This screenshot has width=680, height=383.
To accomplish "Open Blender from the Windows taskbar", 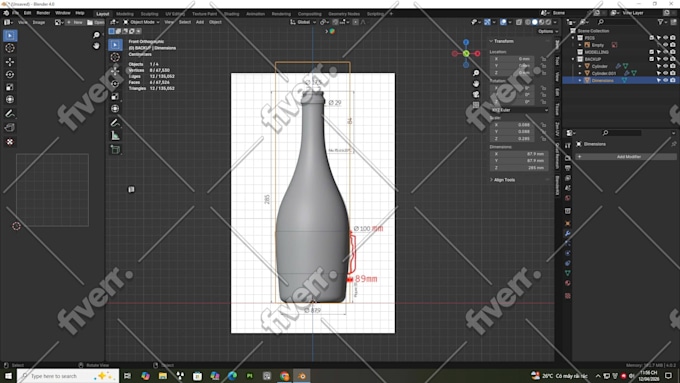I will tap(302, 376).
